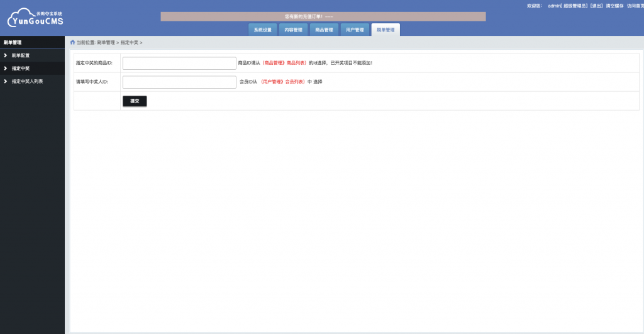Viewport: 644px width, 334px height.
Task: Open the 访问首页 link
Action: click(x=635, y=6)
